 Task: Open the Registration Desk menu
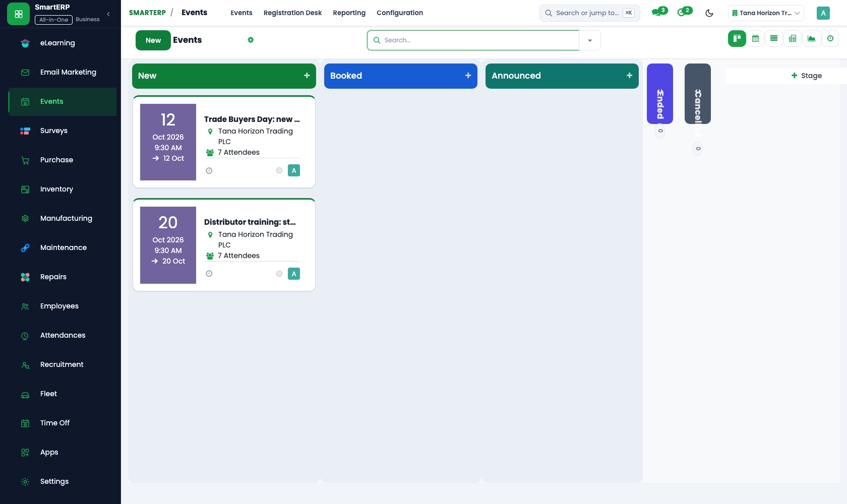pos(292,13)
